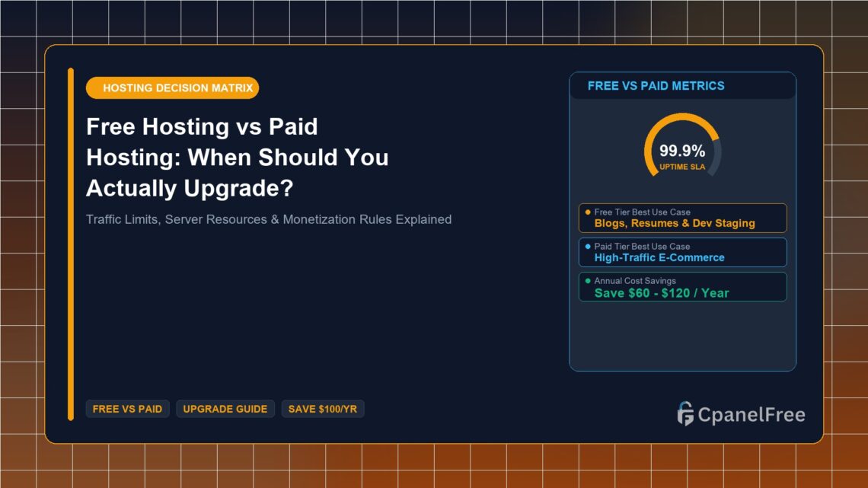
Task: Click the orange dot beside Free Tier
Action: (588, 212)
